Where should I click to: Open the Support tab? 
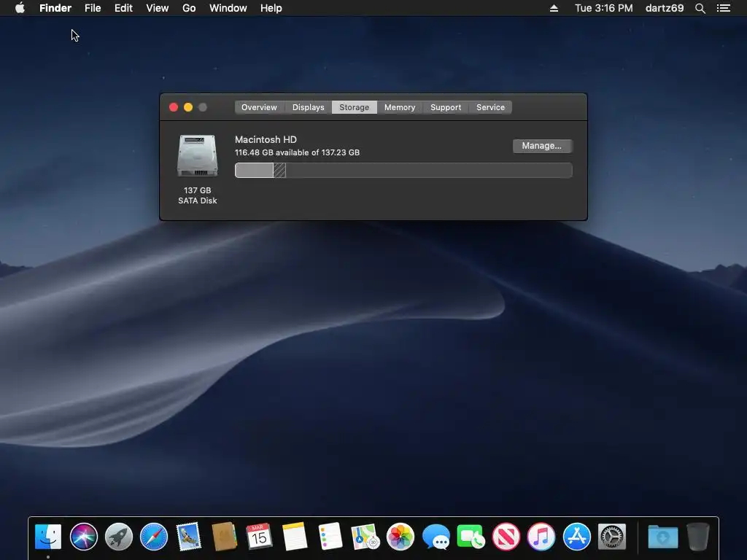pyautogui.click(x=446, y=107)
